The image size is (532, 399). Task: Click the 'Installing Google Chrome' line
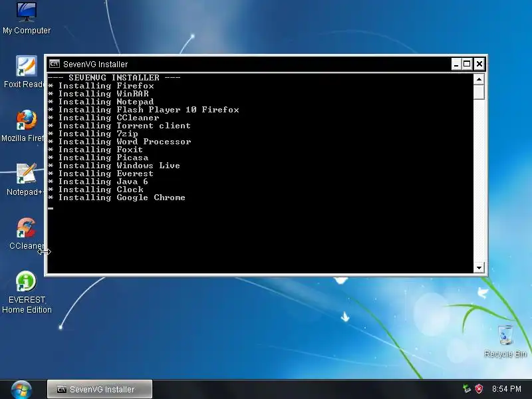117,198
